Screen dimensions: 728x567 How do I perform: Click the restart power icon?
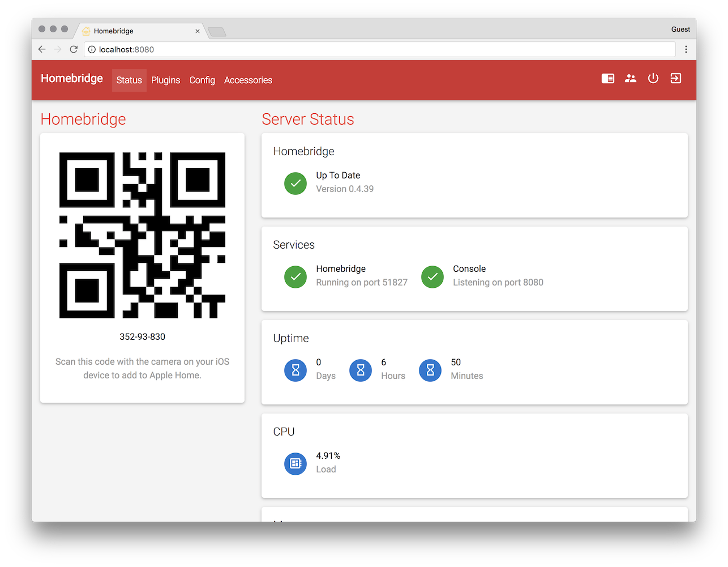point(653,78)
